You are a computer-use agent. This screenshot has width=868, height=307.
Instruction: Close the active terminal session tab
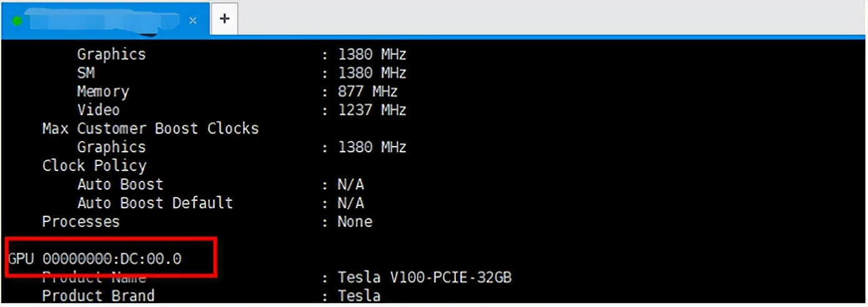pos(193,21)
